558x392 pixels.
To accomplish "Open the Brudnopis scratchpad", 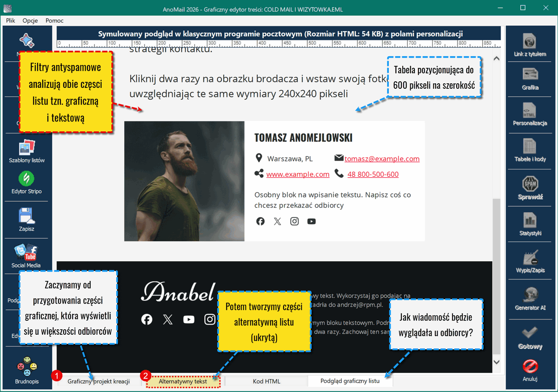I will pos(27,371).
